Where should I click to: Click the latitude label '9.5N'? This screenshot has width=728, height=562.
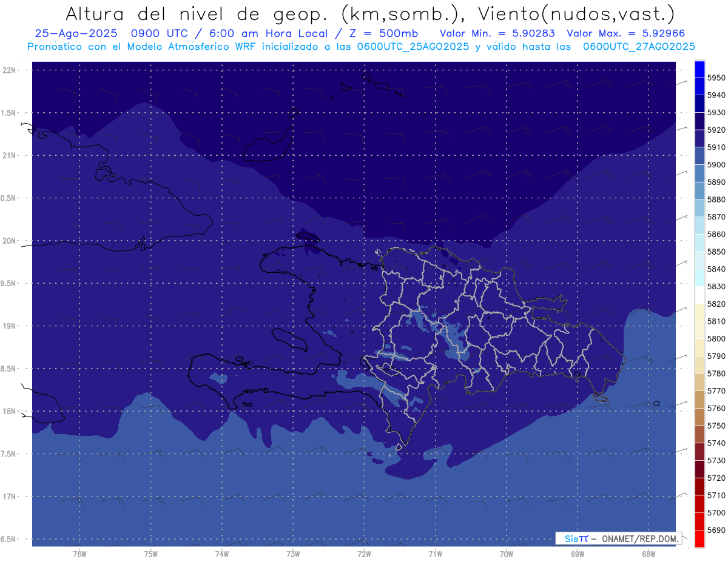(x=9, y=284)
